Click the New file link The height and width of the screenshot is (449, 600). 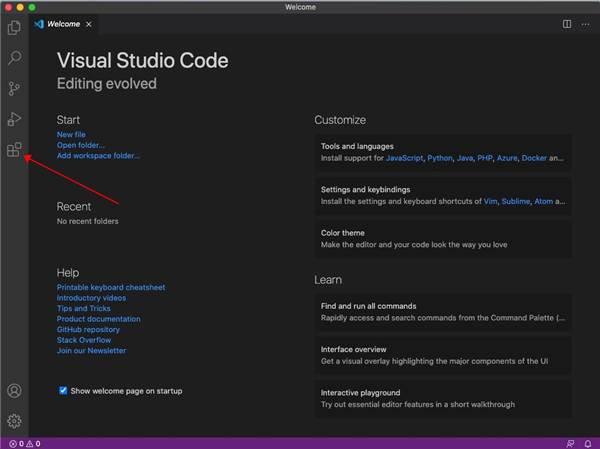(x=71, y=134)
